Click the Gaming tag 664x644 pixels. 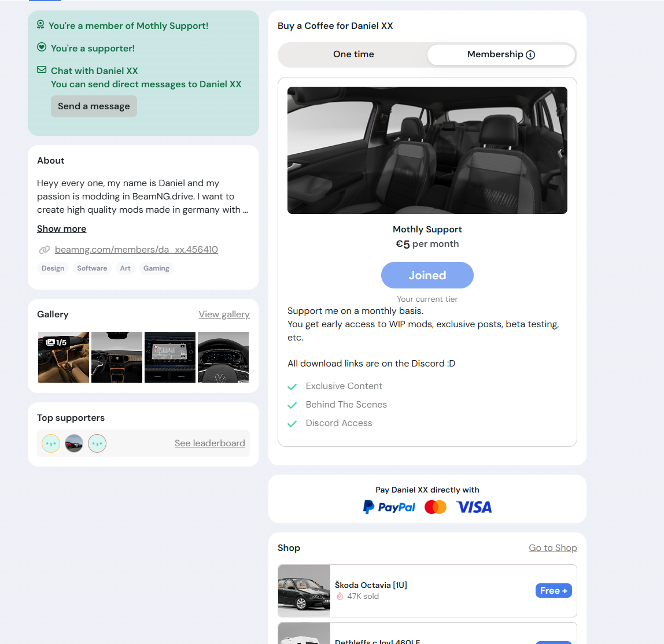coord(156,268)
